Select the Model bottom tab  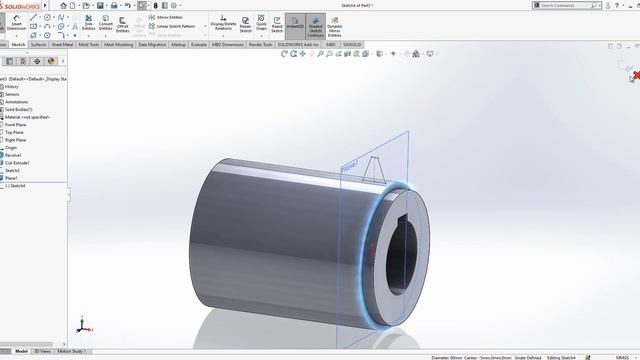click(x=21, y=351)
